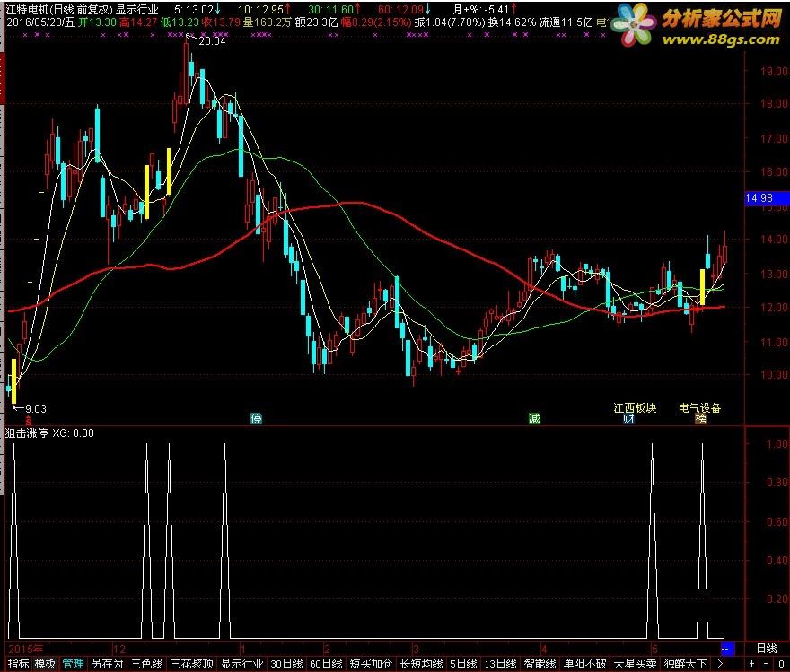Open the 日线 period selector
790x672 pixels.
click(x=767, y=649)
